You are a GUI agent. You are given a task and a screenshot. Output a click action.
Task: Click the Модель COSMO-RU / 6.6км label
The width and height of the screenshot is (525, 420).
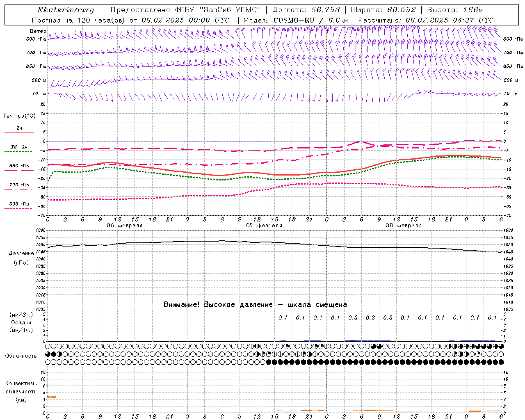(296, 20)
